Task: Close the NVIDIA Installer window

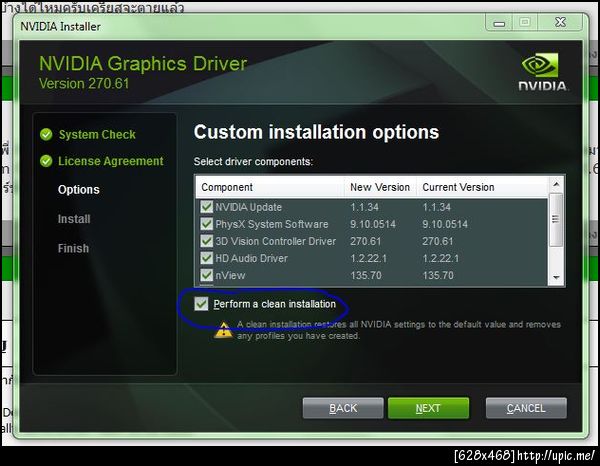Action: point(561,23)
